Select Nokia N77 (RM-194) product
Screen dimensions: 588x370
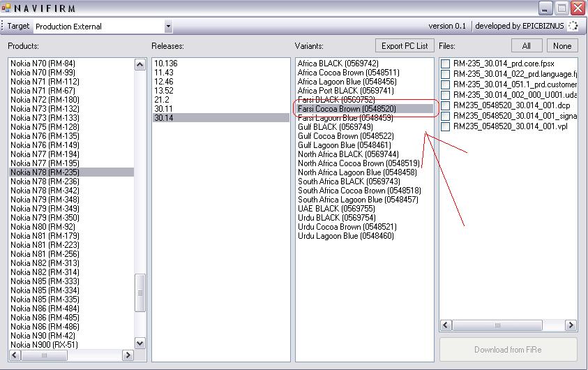[x=71, y=154]
